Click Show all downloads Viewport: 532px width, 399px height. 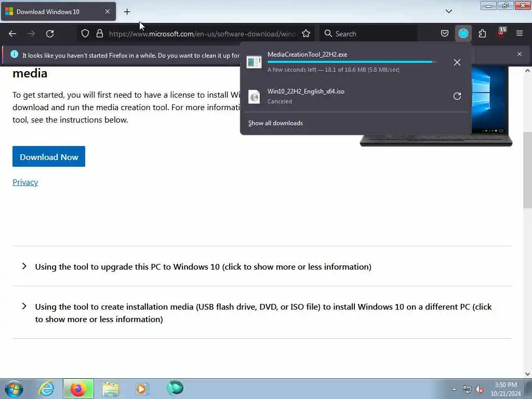tap(275, 123)
